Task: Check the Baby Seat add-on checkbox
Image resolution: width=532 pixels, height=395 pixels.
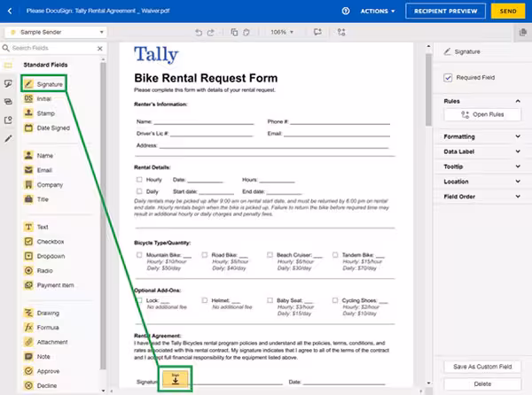Action: tap(270, 300)
